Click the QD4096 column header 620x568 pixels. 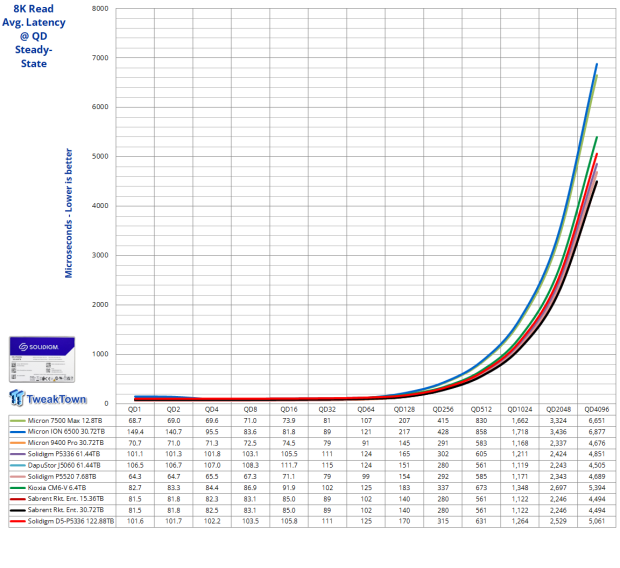[597, 409]
